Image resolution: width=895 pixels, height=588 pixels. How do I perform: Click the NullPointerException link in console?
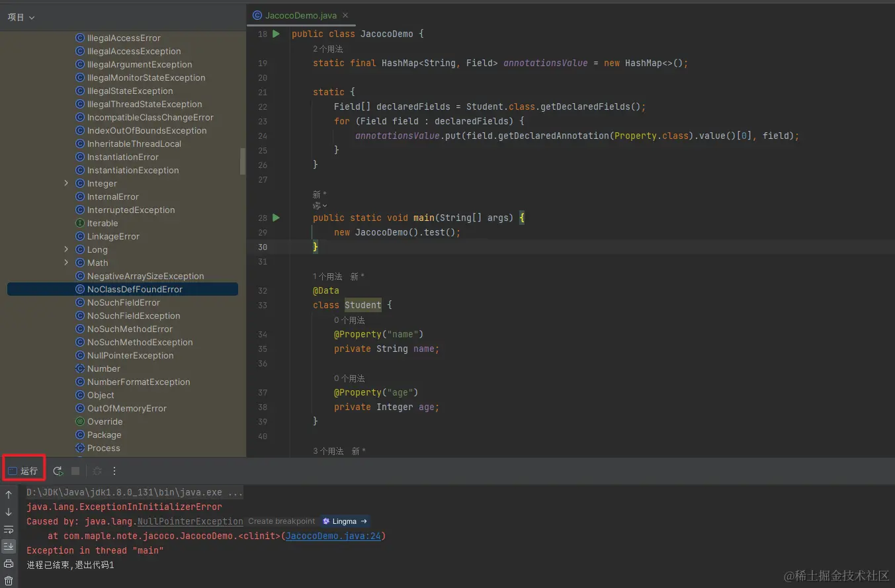pos(191,522)
